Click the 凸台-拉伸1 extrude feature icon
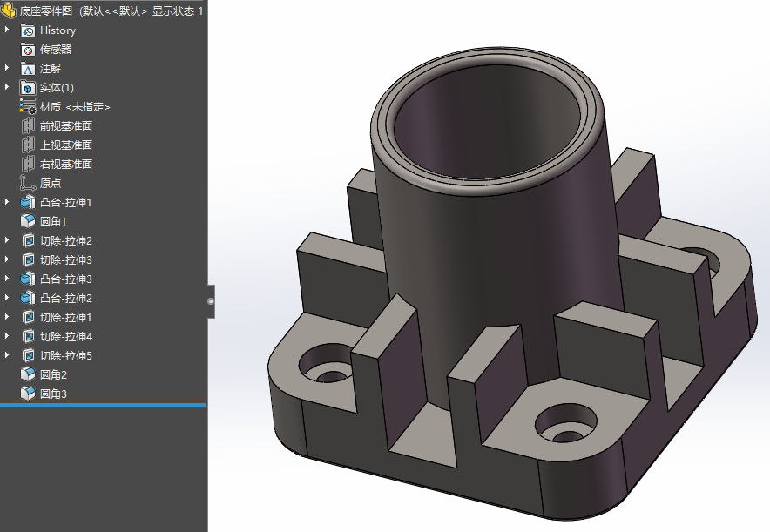 tap(28, 202)
